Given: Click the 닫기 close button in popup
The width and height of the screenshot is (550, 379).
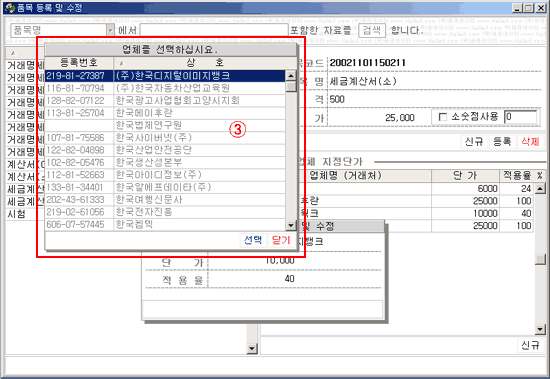Looking at the screenshot, I should pos(281,240).
